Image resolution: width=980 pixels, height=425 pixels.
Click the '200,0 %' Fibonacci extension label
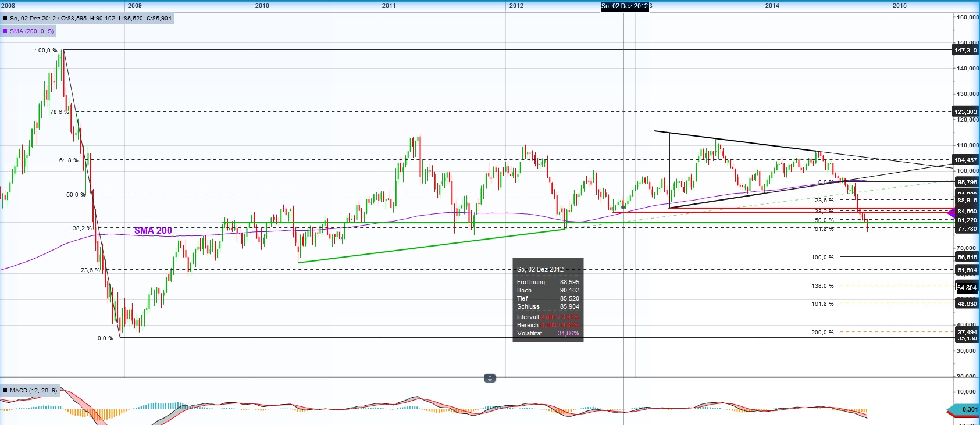click(x=822, y=333)
